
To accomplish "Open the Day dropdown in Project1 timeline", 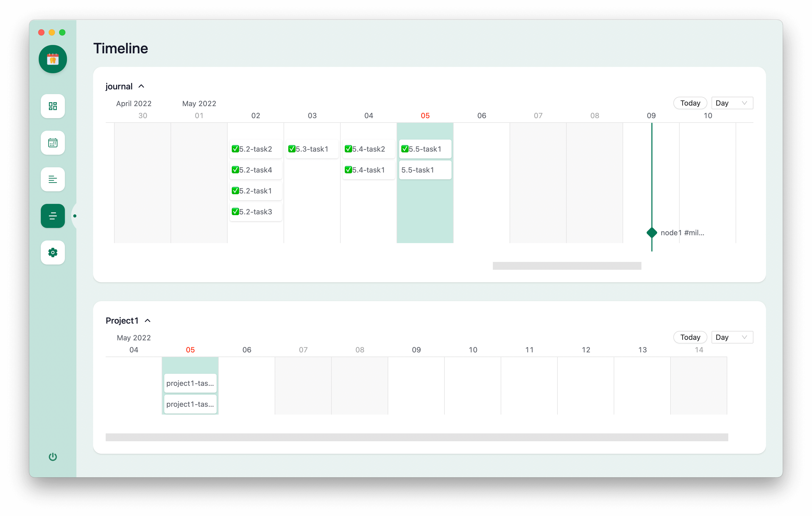I will click(x=732, y=337).
